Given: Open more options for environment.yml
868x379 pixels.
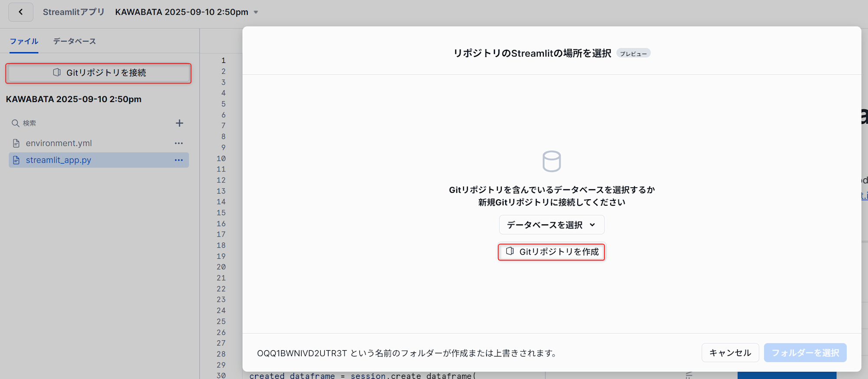Looking at the screenshot, I should [x=179, y=143].
